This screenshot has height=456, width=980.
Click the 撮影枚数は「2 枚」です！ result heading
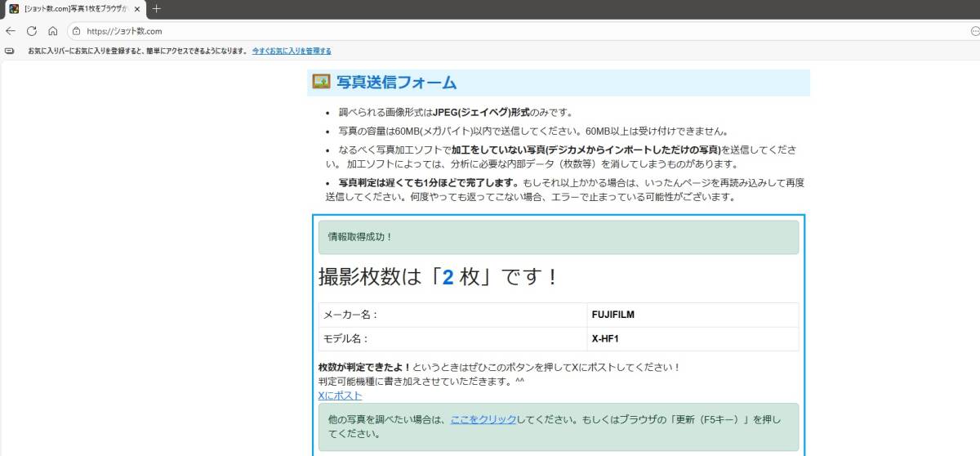(439, 277)
